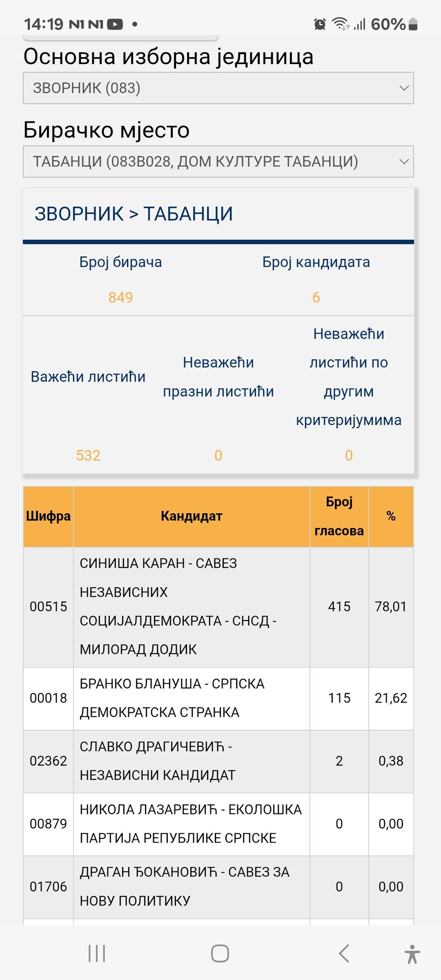
Task: Open the ТАБАНЦИ polling station dropdown
Action: 218,162
